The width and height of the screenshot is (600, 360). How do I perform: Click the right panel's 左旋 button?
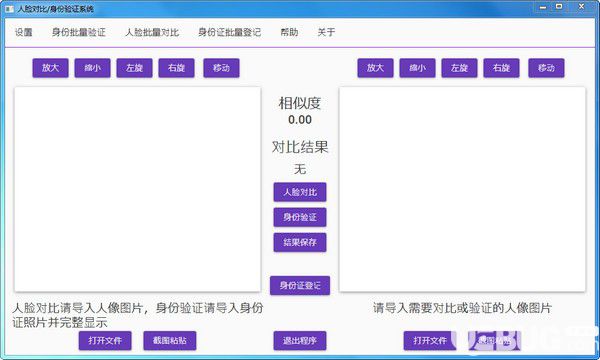(x=459, y=68)
